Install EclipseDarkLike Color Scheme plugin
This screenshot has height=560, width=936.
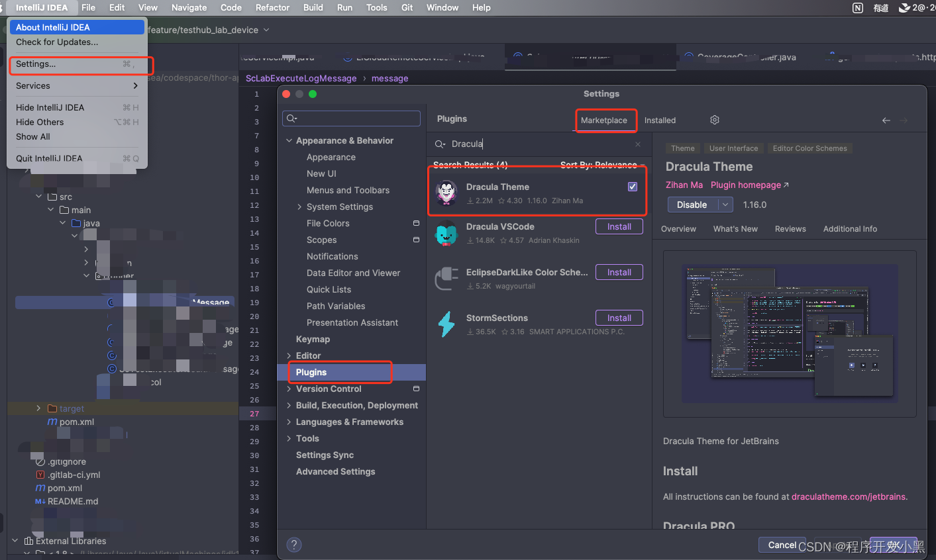click(619, 272)
